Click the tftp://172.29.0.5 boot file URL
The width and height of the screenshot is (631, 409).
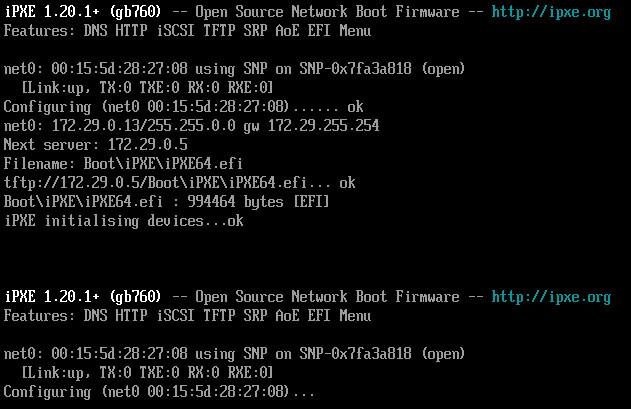pos(155,183)
